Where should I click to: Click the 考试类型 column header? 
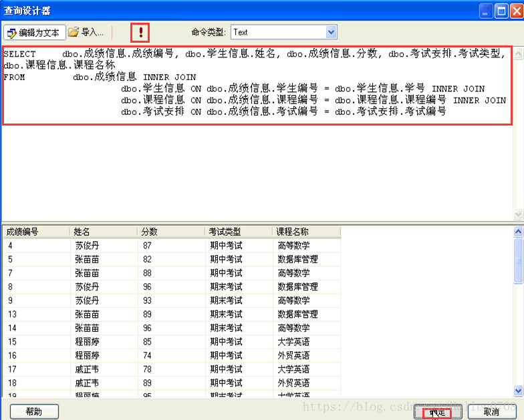(239, 232)
